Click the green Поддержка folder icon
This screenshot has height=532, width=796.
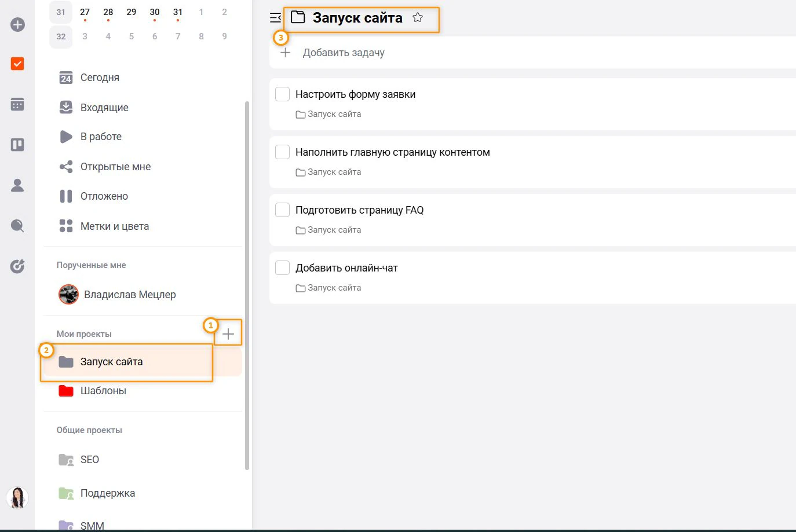coord(66,493)
